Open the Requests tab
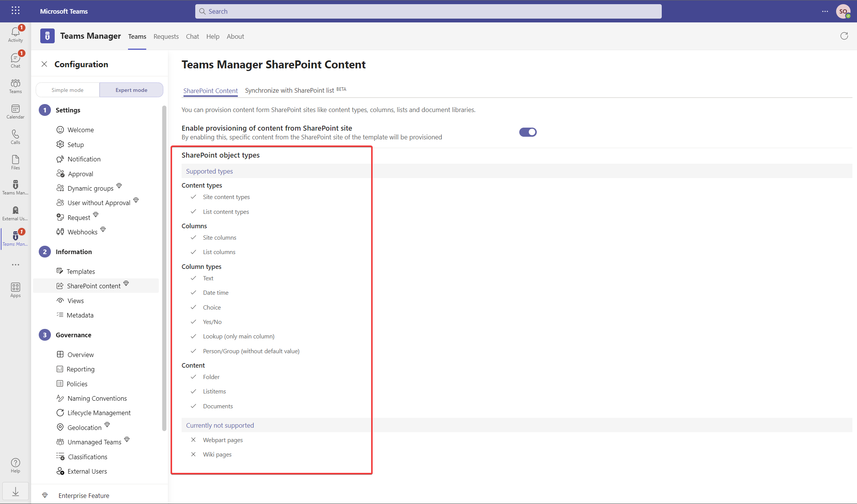The width and height of the screenshot is (857, 504). click(x=166, y=36)
